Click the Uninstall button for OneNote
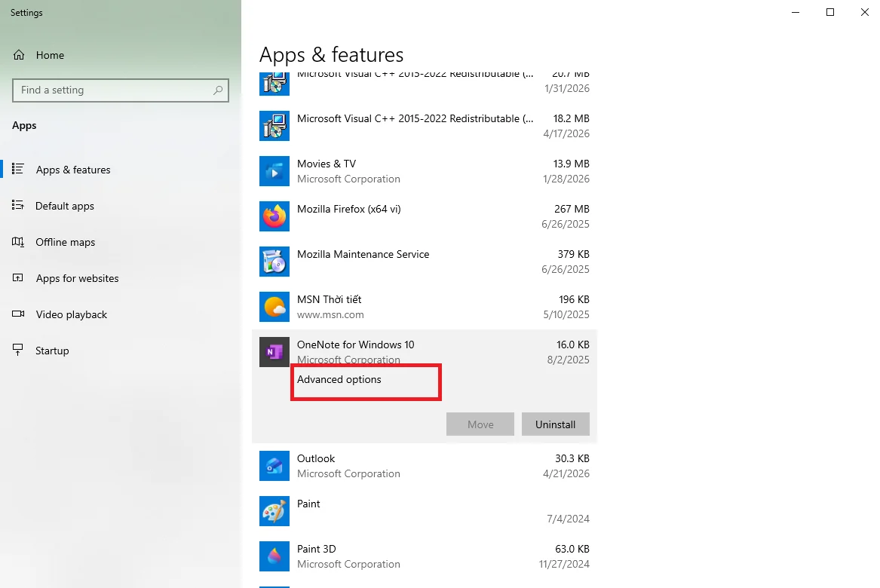The height and width of the screenshot is (588, 880). tap(556, 424)
